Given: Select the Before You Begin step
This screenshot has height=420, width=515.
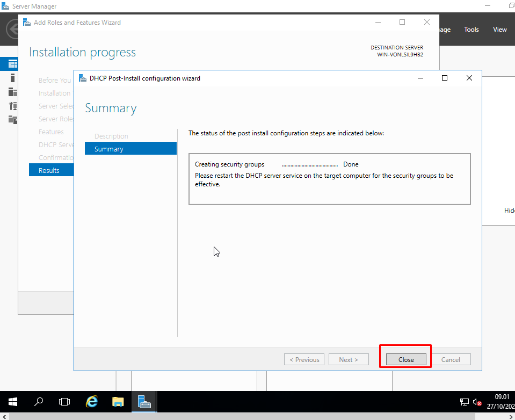Looking at the screenshot, I should 55,80.
